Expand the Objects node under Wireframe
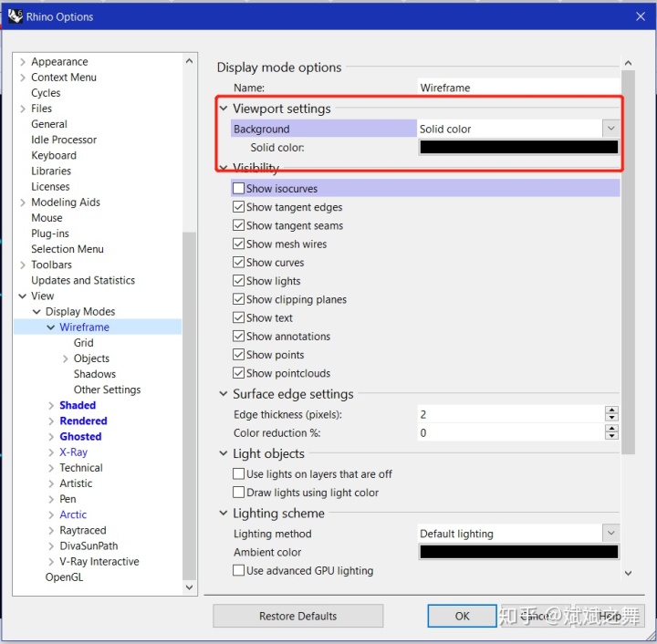Image resolution: width=657 pixels, height=644 pixels. (66, 358)
